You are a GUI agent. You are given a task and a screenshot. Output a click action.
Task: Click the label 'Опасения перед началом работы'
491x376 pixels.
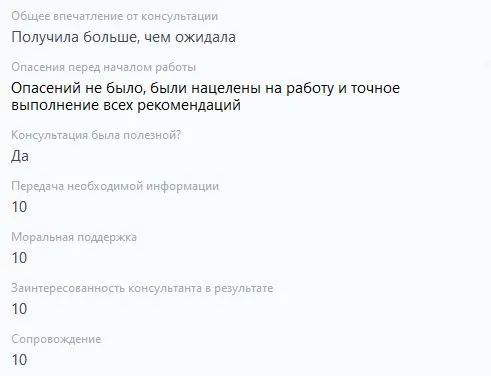tap(104, 67)
